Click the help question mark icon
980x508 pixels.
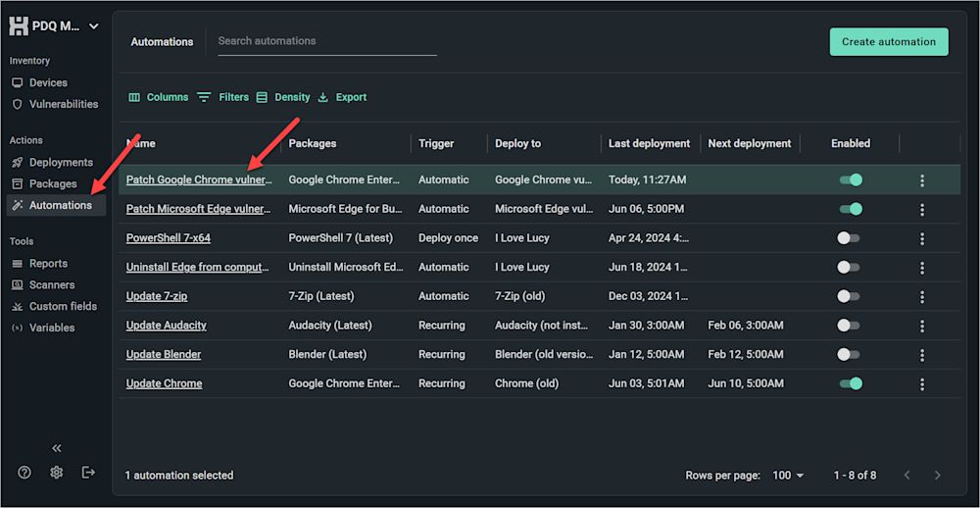click(x=24, y=473)
